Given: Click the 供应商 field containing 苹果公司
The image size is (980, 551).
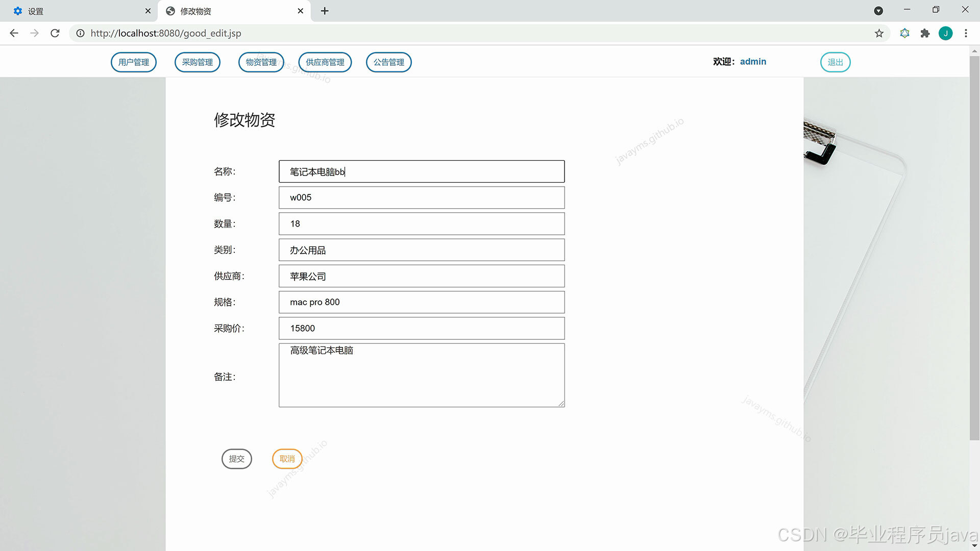Looking at the screenshot, I should pos(422,276).
